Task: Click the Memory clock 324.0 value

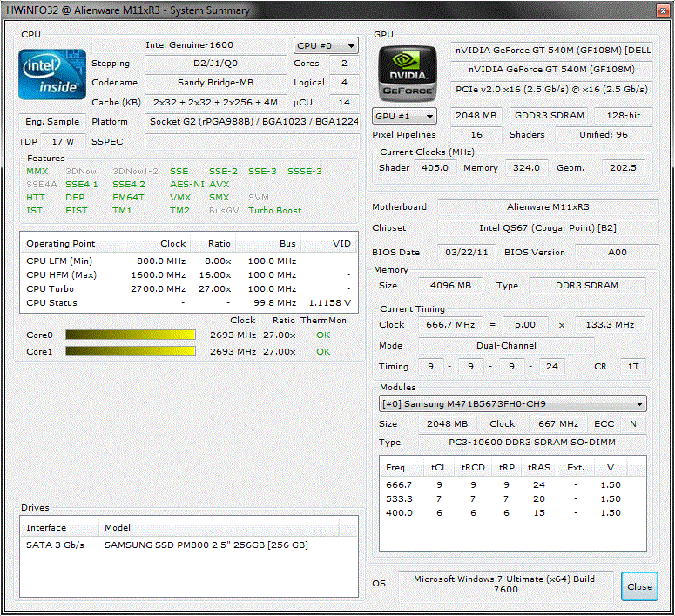Action: (526, 168)
